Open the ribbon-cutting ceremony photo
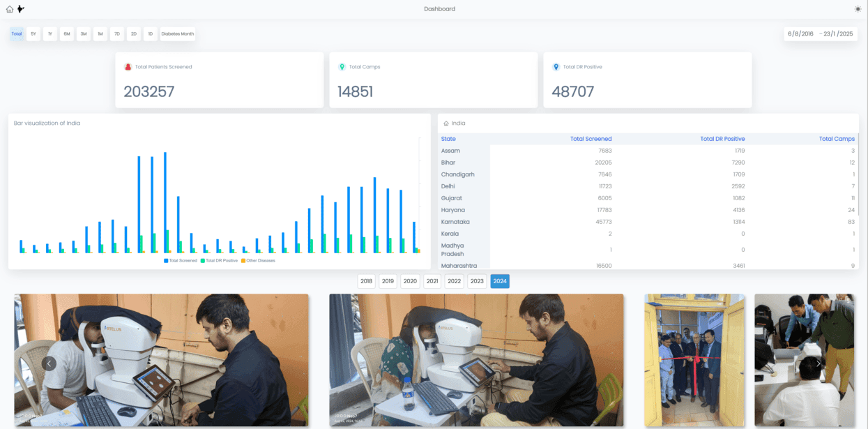The image size is (868, 429). click(x=694, y=360)
